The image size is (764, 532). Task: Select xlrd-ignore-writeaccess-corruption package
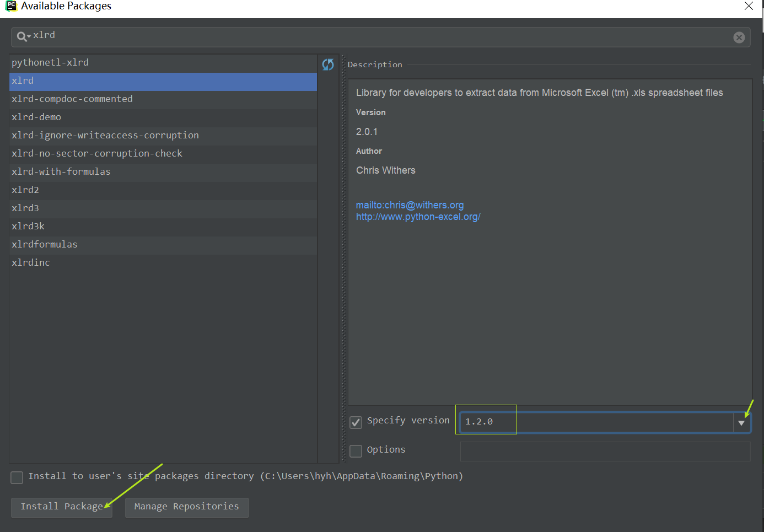click(163, 136)
